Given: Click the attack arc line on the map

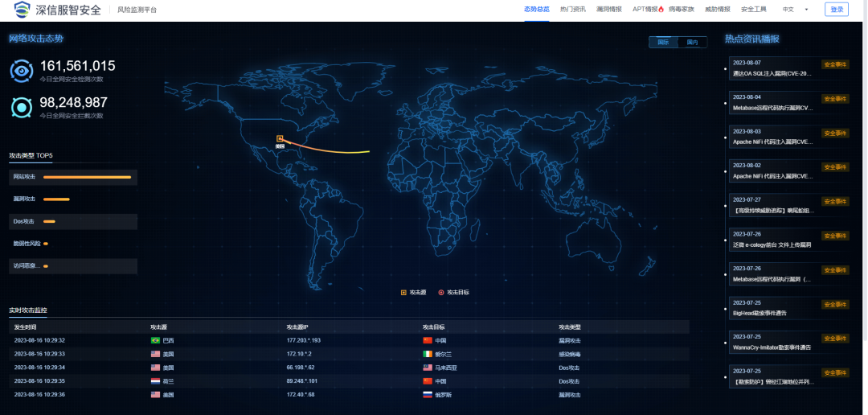Looking at the screenshot, I should point(326,149).
